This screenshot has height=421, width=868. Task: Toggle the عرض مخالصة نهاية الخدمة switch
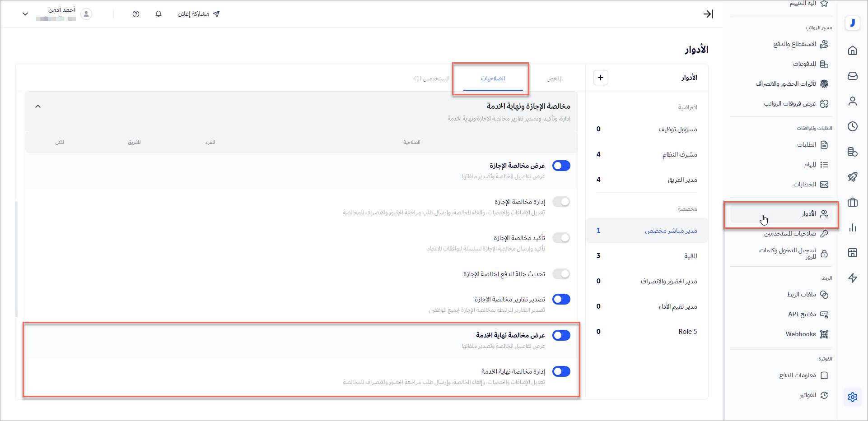[x=561, y=335]
